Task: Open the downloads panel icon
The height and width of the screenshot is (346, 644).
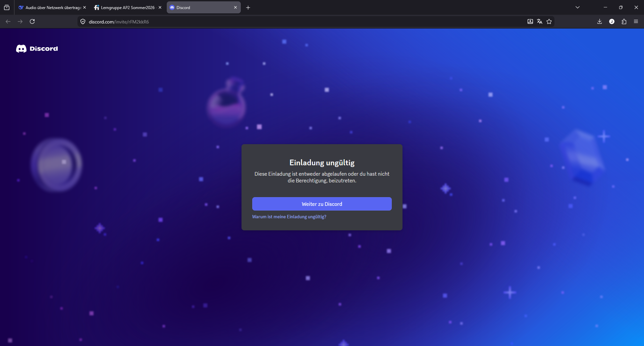Action: (599, 21)
